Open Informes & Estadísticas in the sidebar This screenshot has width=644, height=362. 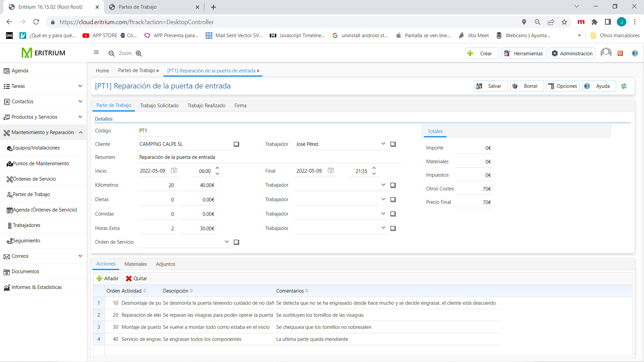44,287
